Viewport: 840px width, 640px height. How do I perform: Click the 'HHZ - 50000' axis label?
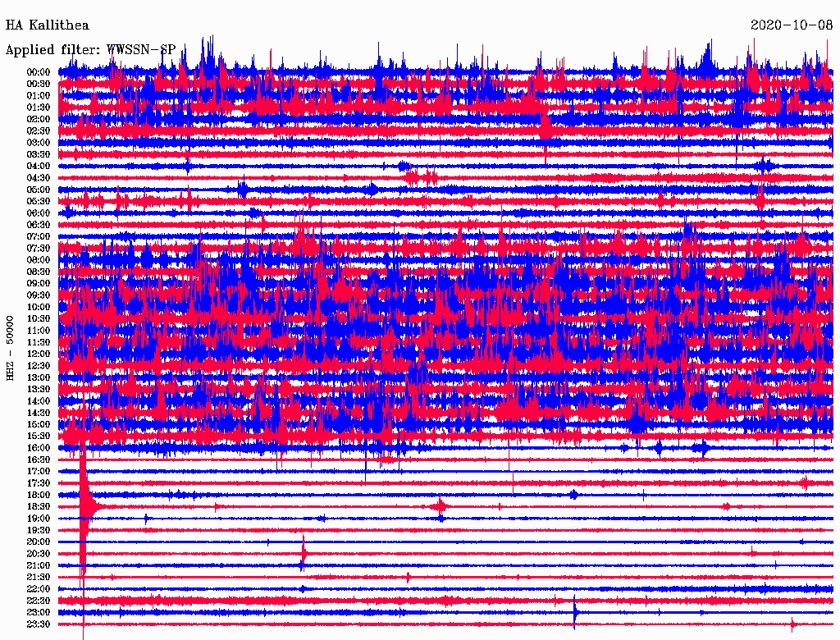(10, 348)
